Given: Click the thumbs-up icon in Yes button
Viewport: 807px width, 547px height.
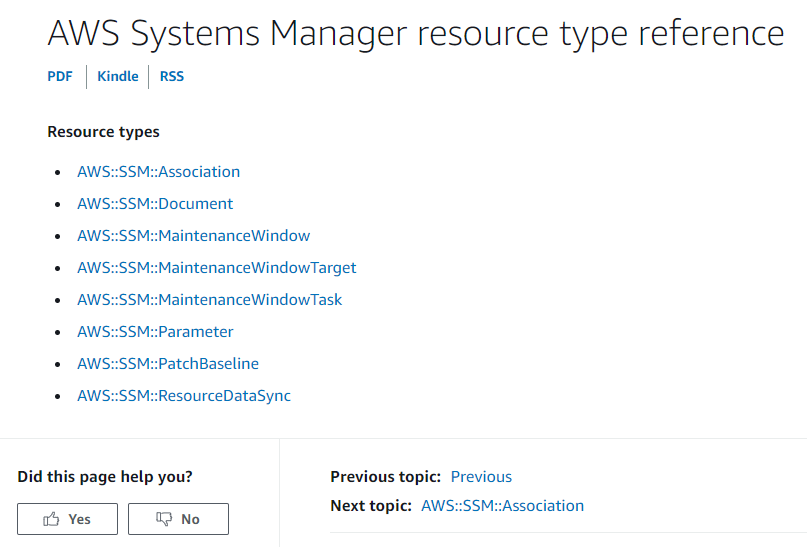Looking at the screenshot, I should pyautogui.click(x=51, y=519).
